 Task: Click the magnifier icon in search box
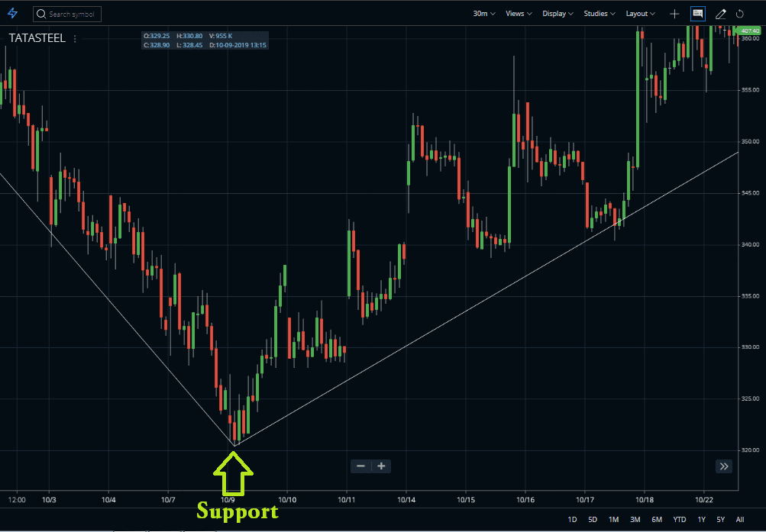(x=41, y=15)
